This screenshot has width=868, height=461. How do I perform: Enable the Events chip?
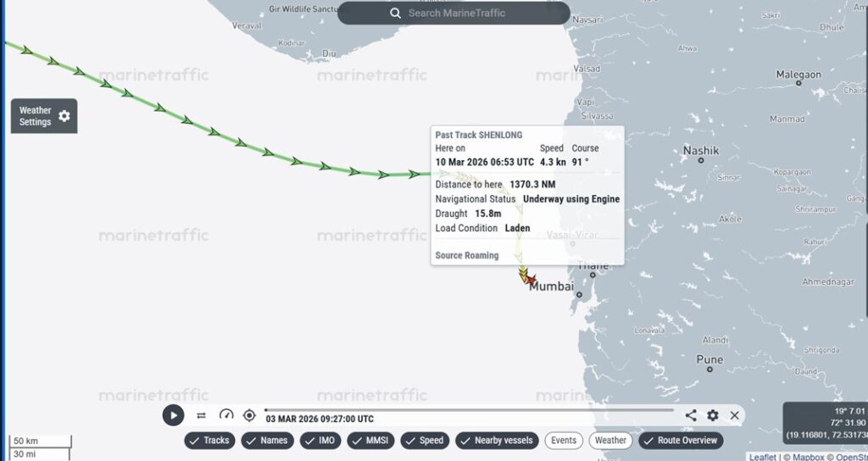pos(564,441)
